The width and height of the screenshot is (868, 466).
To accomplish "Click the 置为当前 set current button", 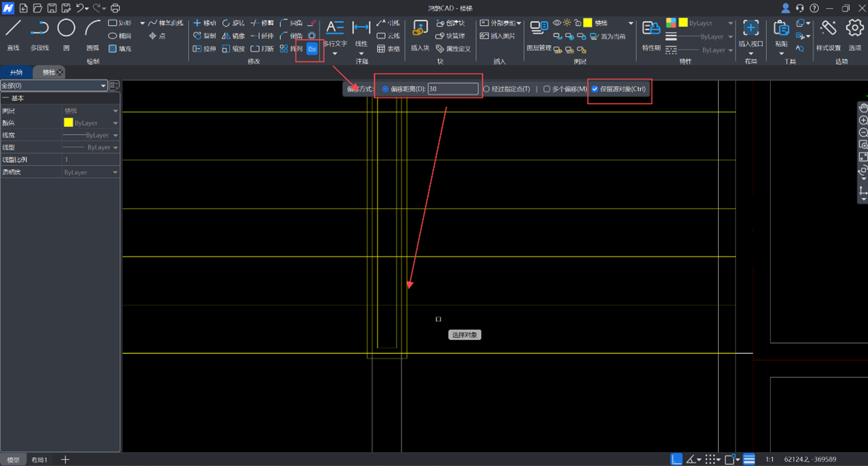I will tap(608, 36).
